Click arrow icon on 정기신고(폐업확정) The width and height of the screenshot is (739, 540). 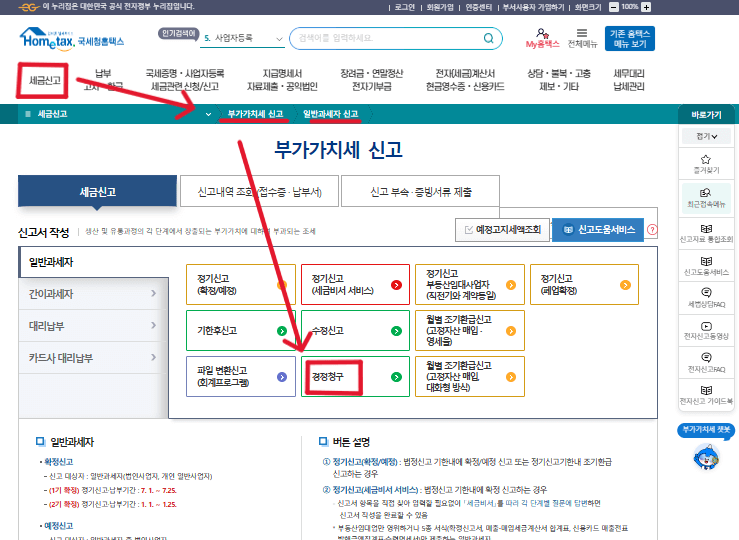click(x=625, y=285)
